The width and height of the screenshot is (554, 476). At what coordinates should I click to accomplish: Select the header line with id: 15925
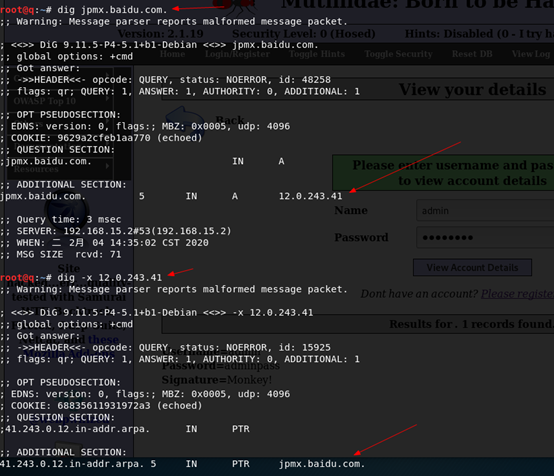(x=165, y=348)
